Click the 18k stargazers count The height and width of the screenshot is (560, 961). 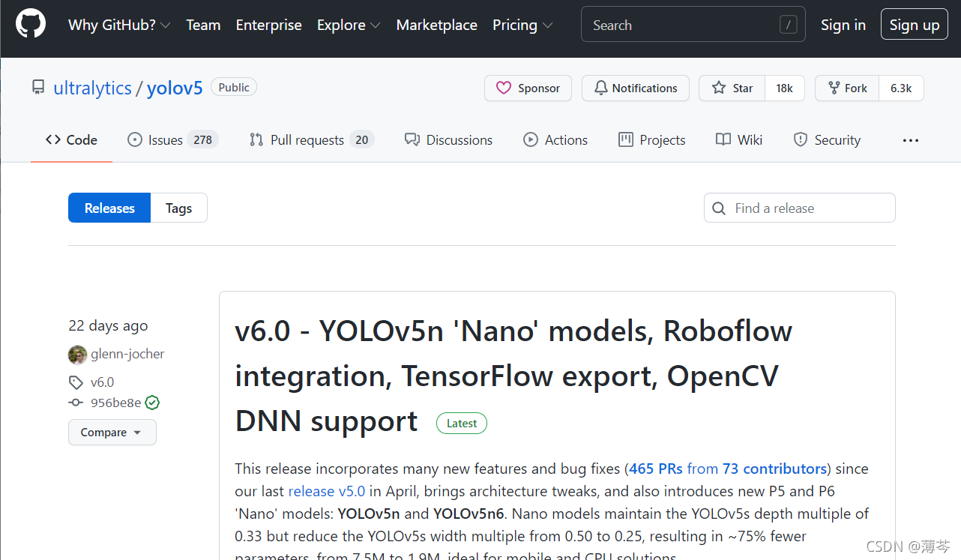click(785, 88)
